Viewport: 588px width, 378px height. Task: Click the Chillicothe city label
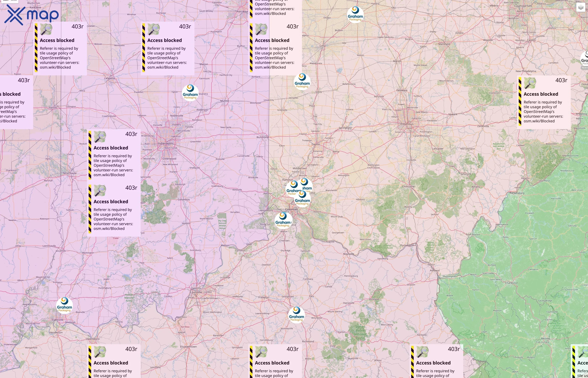[408, 186]
